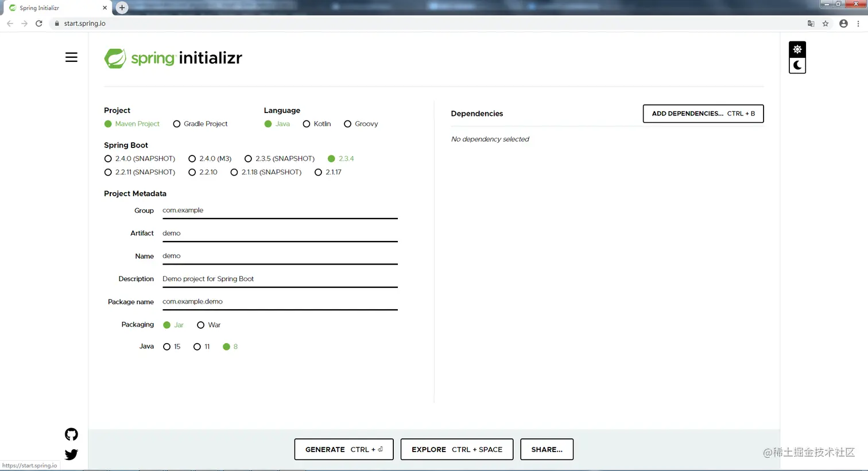Open a new browser tab with plus
The image size is (868, 471).
tap(122, 7)
